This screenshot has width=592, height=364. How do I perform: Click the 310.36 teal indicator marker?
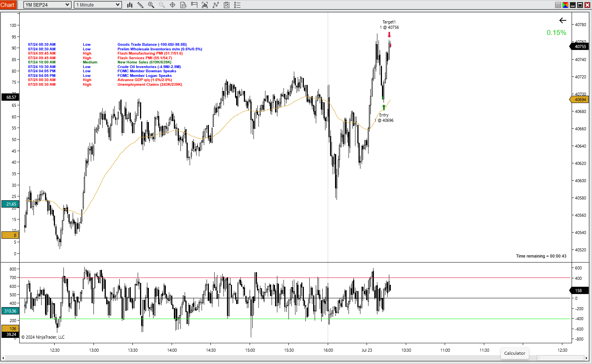pos(10,311)
